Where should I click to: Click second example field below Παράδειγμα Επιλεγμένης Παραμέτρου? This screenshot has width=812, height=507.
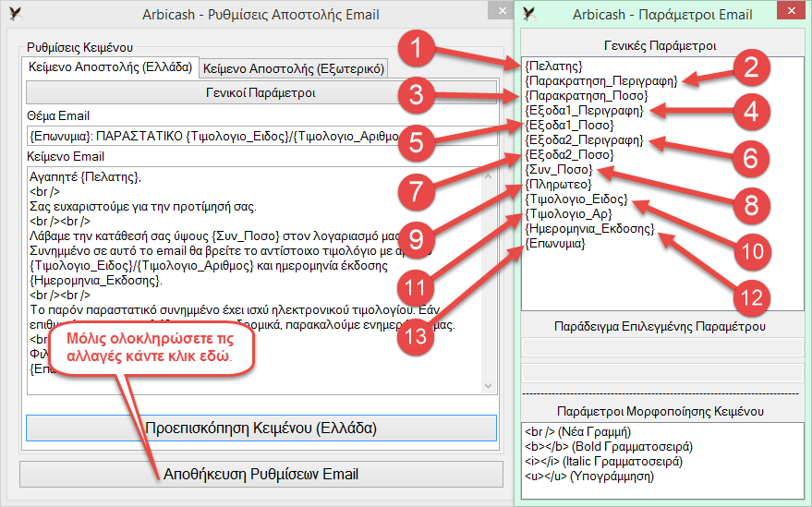[662, 373]
